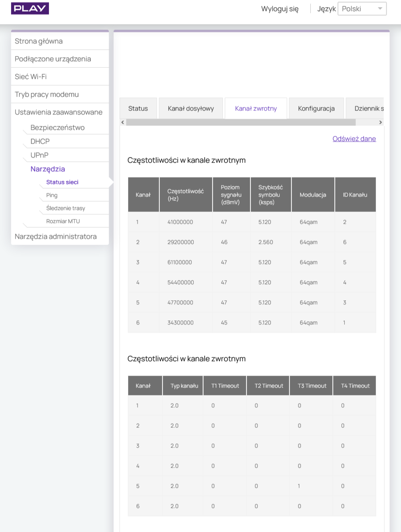This screenshot has height=532, width=401.
Task: Collapse the Narzędzia submenu
Action: 48,169
